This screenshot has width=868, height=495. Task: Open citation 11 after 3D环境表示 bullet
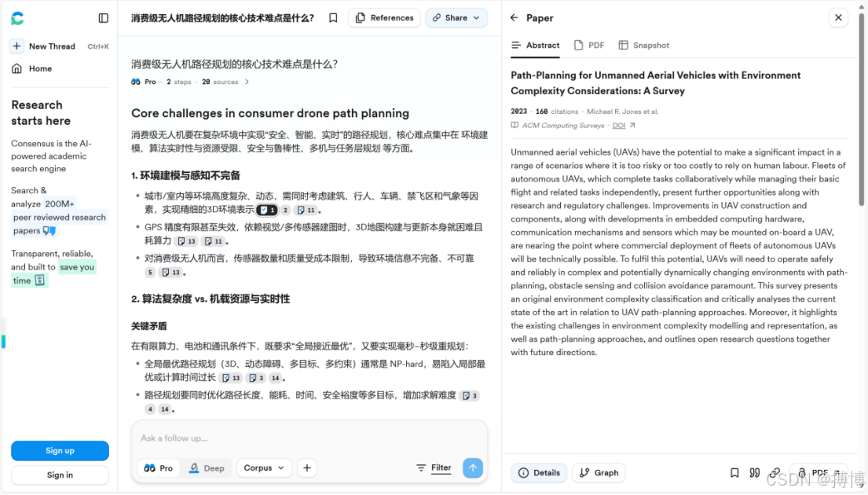pyautogui.click(x=306, y=210)
